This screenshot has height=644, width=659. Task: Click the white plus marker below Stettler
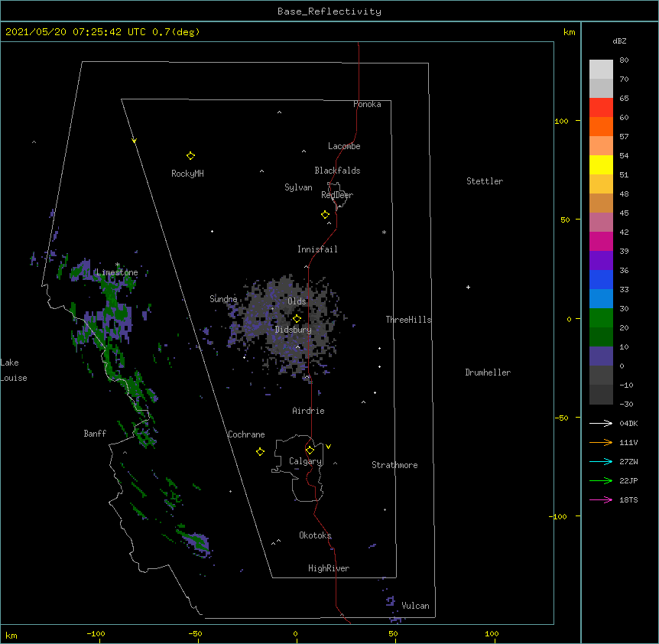[x=468, y=287]
